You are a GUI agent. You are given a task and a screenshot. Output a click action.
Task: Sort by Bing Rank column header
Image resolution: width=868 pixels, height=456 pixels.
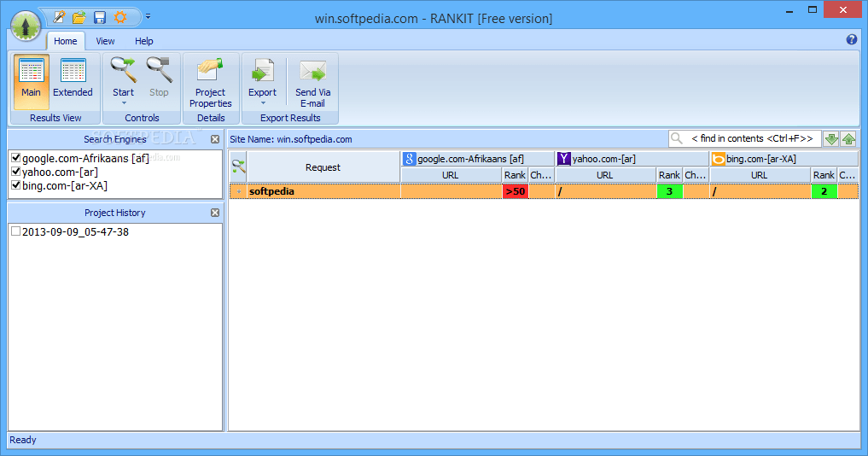pos(824,175)
